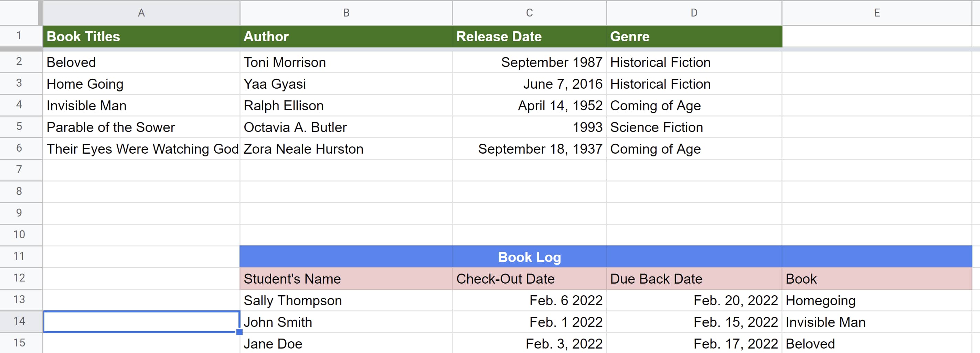Select the Homegoing book log cell
This screenshot has width=980, height=353.
pos(876,300)
